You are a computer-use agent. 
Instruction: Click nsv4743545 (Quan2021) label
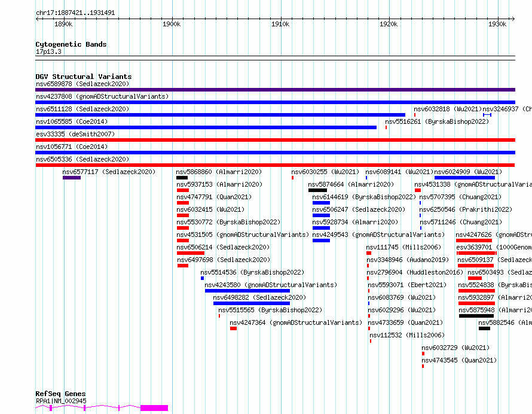pos(460,360)
